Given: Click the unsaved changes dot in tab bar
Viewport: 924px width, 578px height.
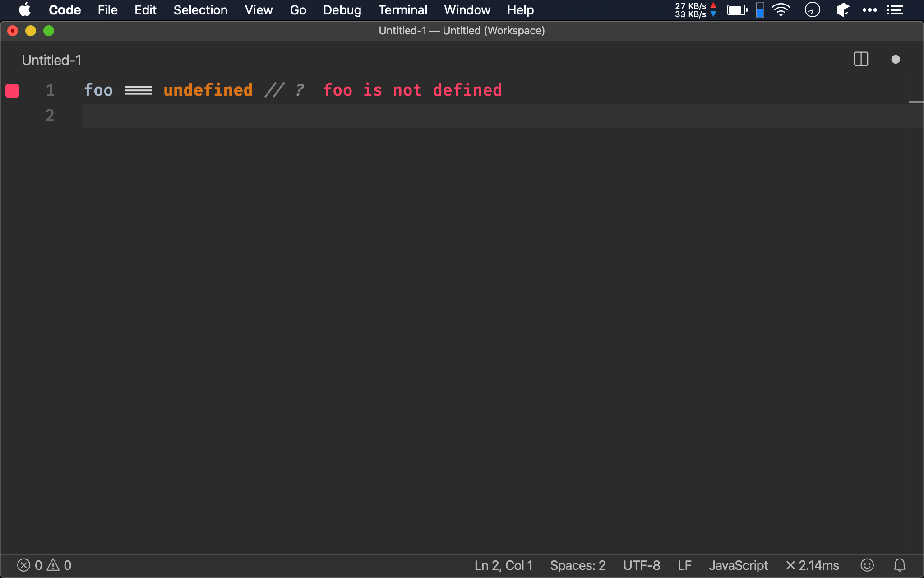Looking at the screenshot, I should [x=896, y=60].
